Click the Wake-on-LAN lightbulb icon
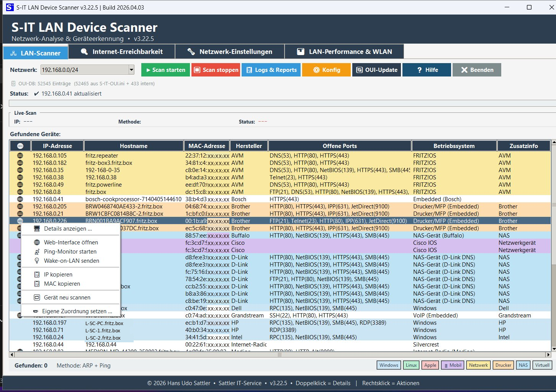The image size is (556, 392). (37, 261)
